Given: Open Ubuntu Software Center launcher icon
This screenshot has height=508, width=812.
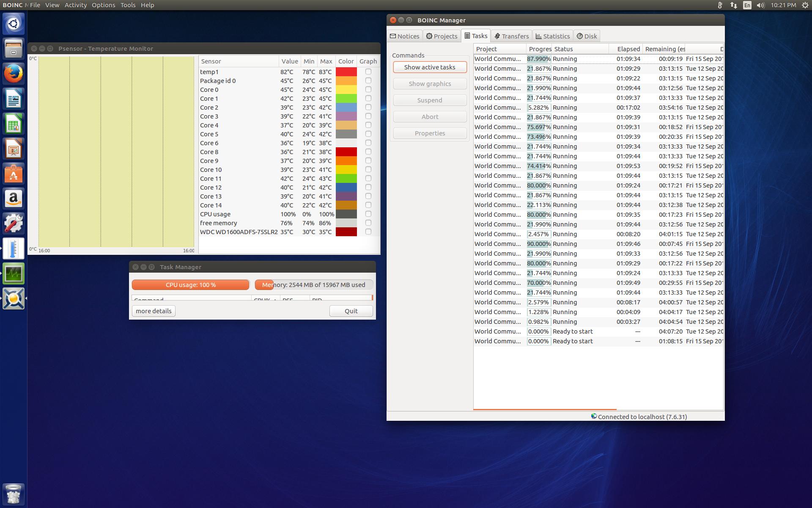Looking at the screenshot, I should 14,173.
